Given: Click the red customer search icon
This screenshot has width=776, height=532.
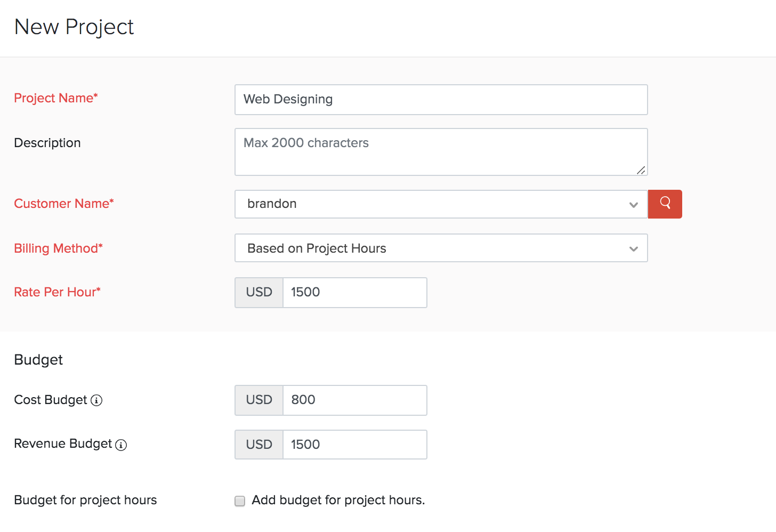Looking at the screenshot, I should [x=665, y=204].
